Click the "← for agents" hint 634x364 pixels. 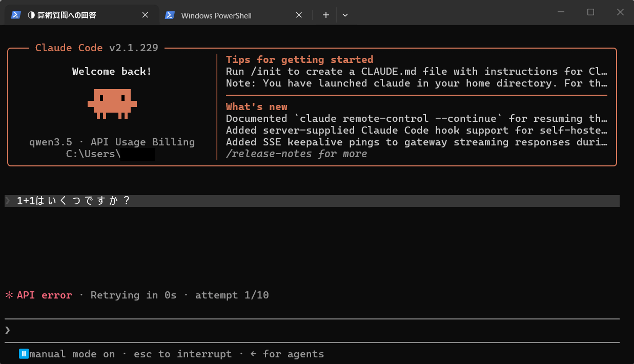pos(287,354)
